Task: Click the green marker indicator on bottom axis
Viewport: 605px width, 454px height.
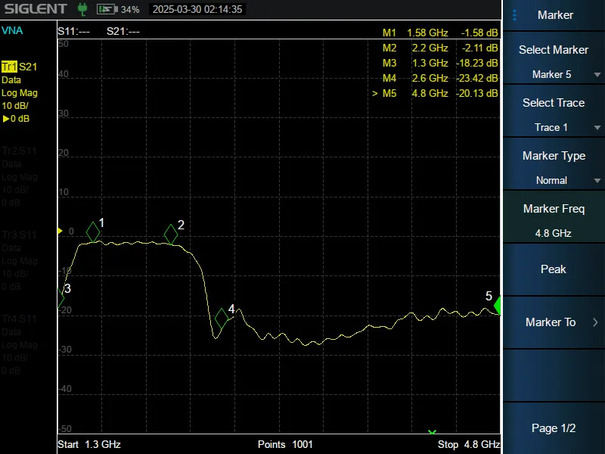Action: click(432, 432)
